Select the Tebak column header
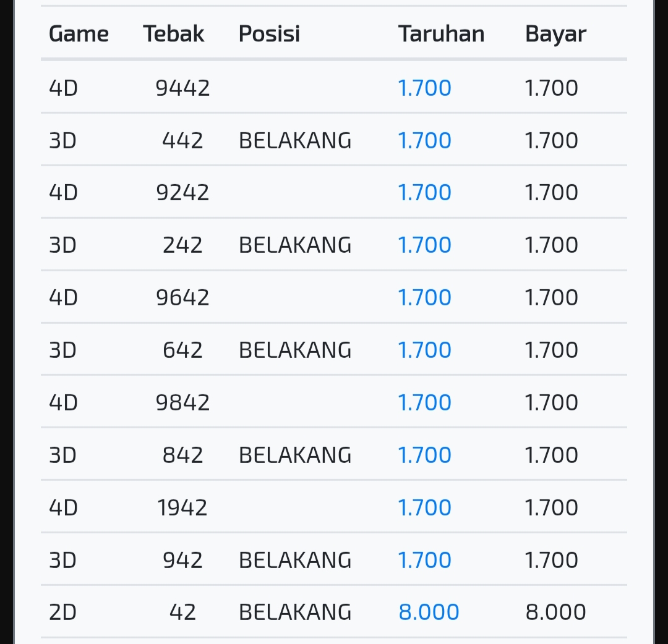The width and height of the screenshot is (668, 644). point(174,34)
